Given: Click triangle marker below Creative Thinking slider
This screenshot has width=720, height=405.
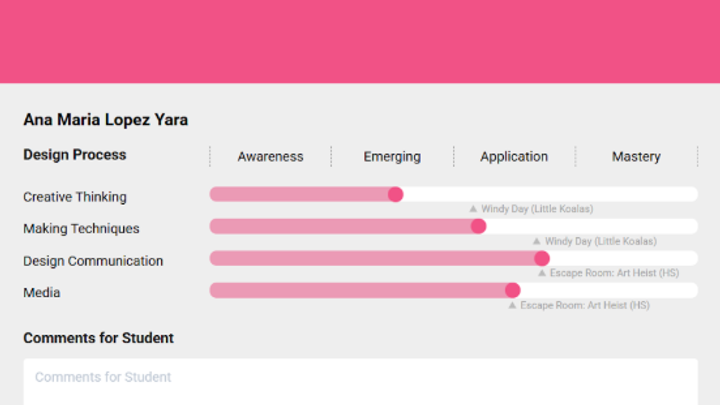Looking at the screenshot, I should pos(474,209).
